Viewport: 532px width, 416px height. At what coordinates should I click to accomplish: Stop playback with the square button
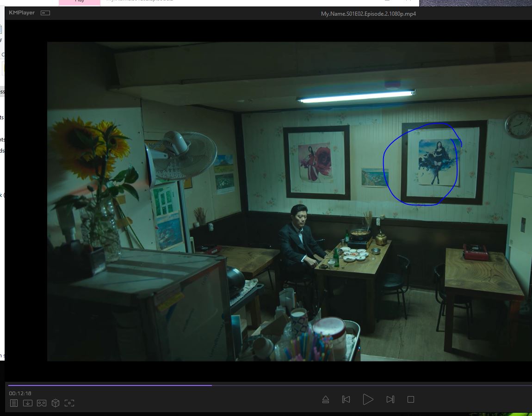pyautogui.click(x=411, y=399)
